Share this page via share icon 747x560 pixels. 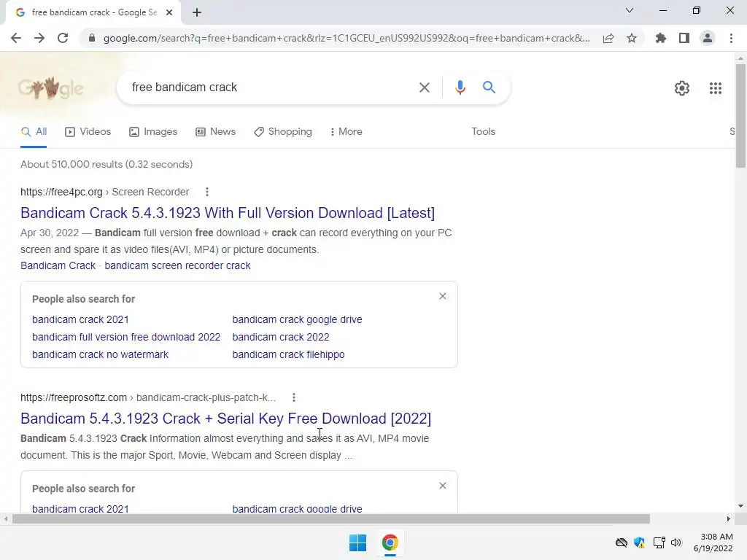tap(608, 38)
